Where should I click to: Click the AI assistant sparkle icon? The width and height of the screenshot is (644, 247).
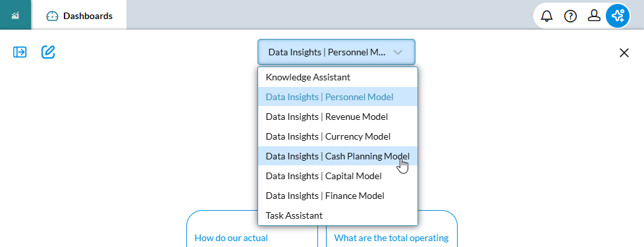click(618, 16)
